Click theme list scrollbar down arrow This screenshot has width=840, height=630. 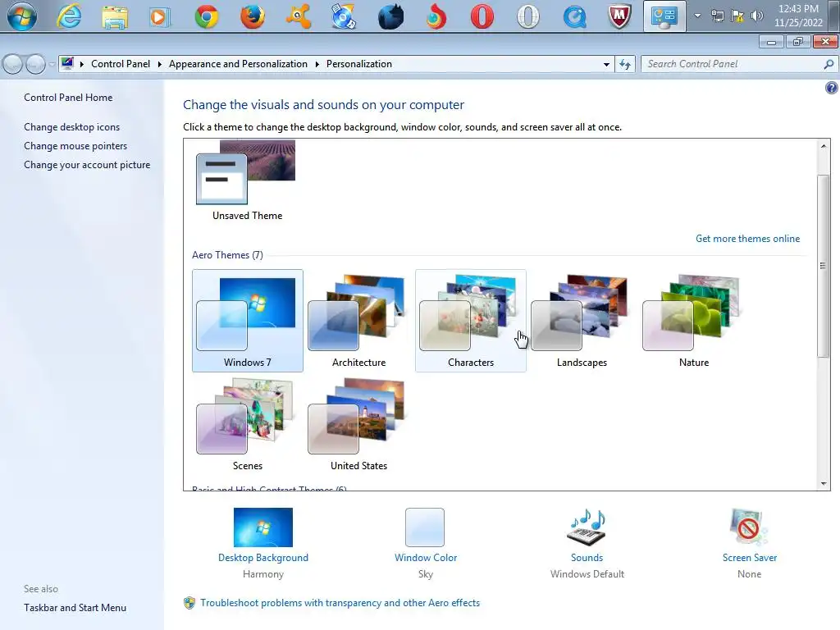824,484
